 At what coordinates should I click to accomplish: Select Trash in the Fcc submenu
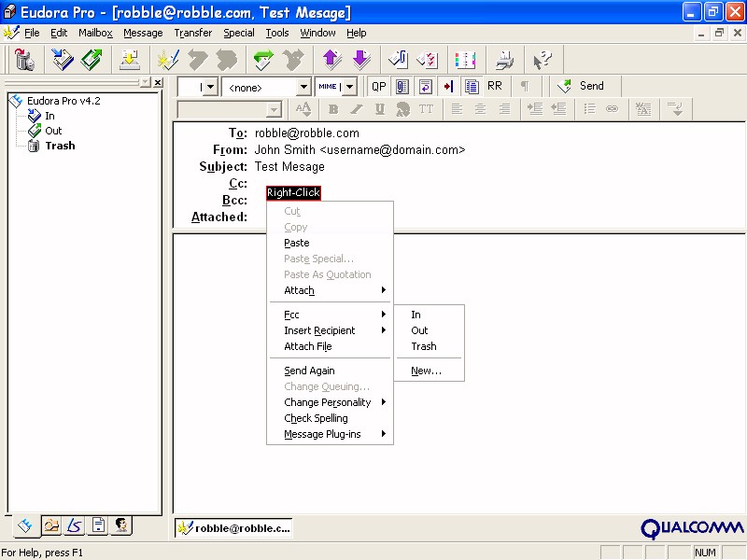tap(430, 346)
